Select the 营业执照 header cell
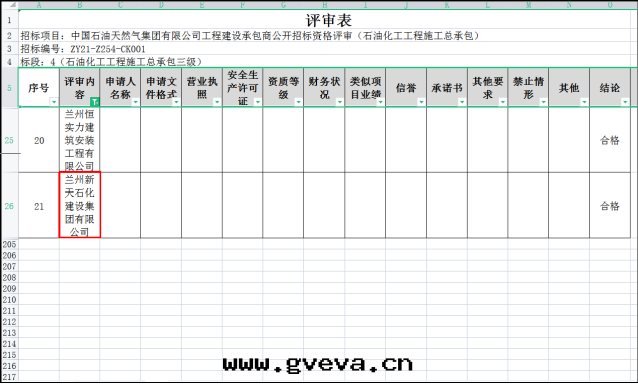Viewport: 638px width, 384px height. click(202, 87)
